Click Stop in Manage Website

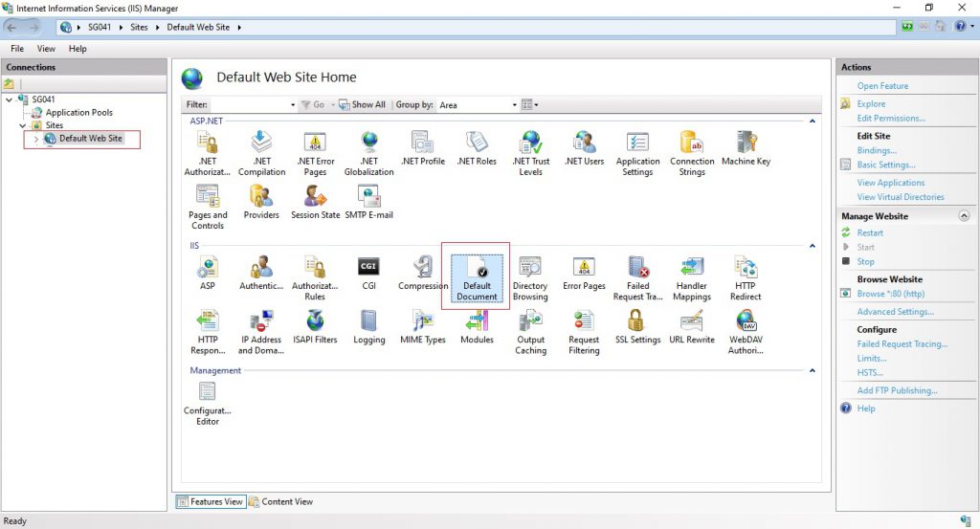(x=865, y=262)
